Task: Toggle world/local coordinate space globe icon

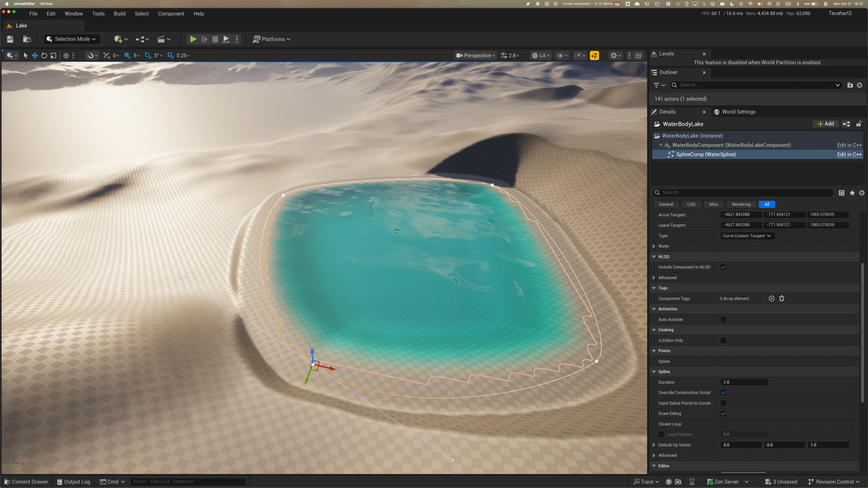Action: [x=66, y=56]
